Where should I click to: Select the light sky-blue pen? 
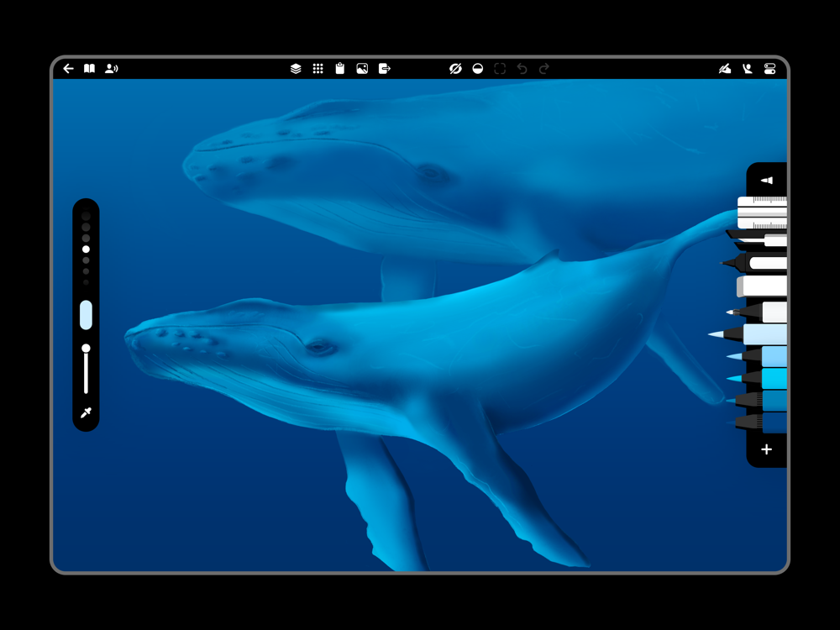(757, 356)
